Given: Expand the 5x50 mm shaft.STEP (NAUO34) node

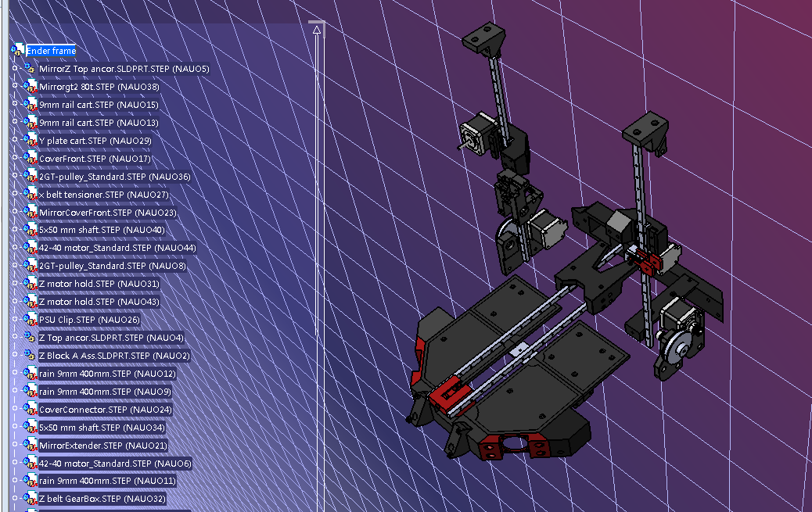Looking at the screenshot, I should point(15,426).
